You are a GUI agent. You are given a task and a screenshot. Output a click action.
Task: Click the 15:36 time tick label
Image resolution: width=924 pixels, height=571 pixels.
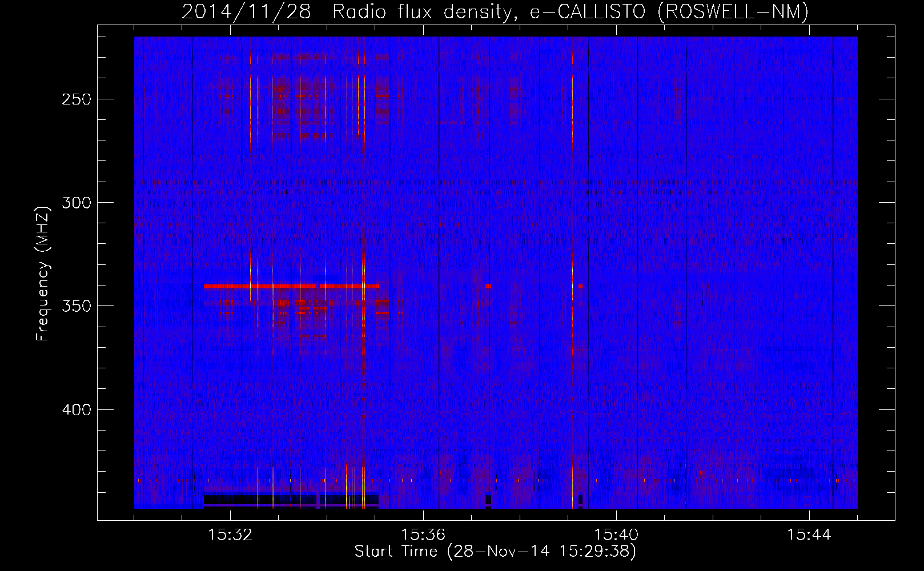pos(423,535)
